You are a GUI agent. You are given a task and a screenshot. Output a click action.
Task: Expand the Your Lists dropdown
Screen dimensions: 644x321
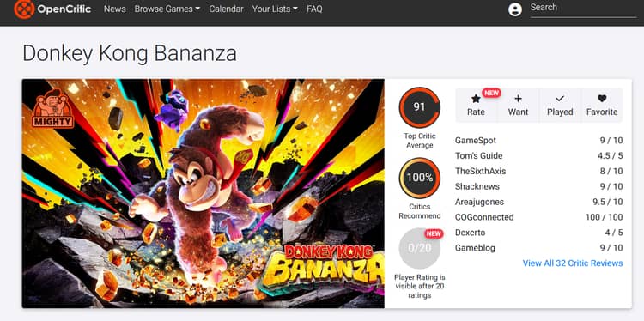click(275, 9)
